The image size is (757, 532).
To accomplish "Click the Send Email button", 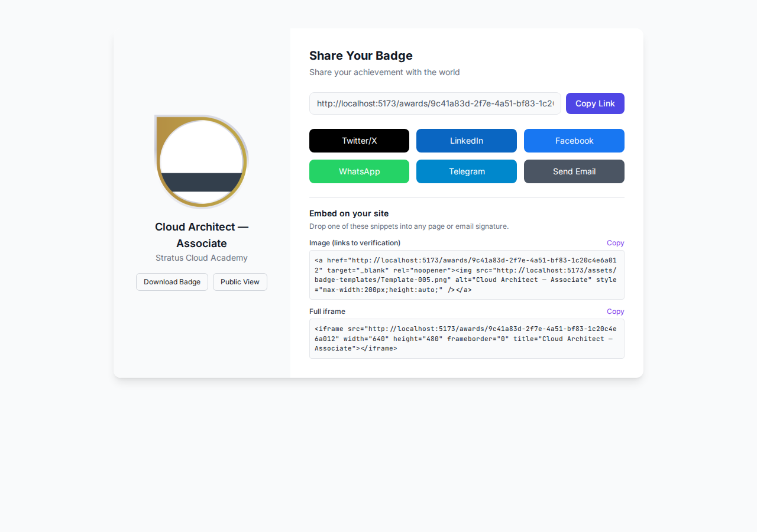I will 574,171.
